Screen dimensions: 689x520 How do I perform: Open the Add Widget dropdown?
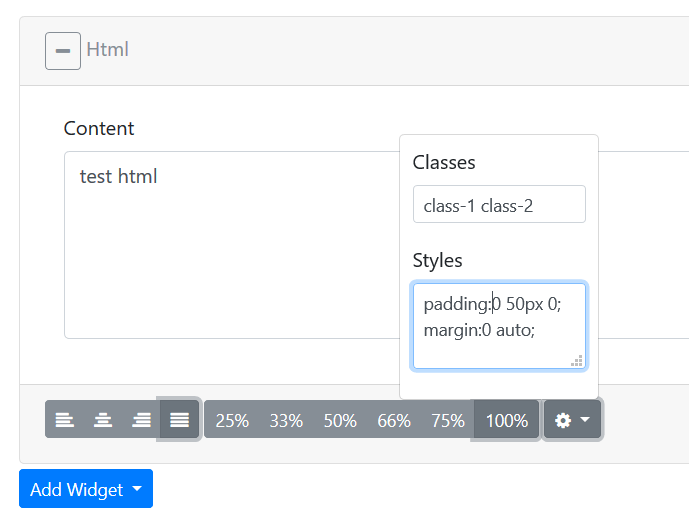click(x=86, y=489)
